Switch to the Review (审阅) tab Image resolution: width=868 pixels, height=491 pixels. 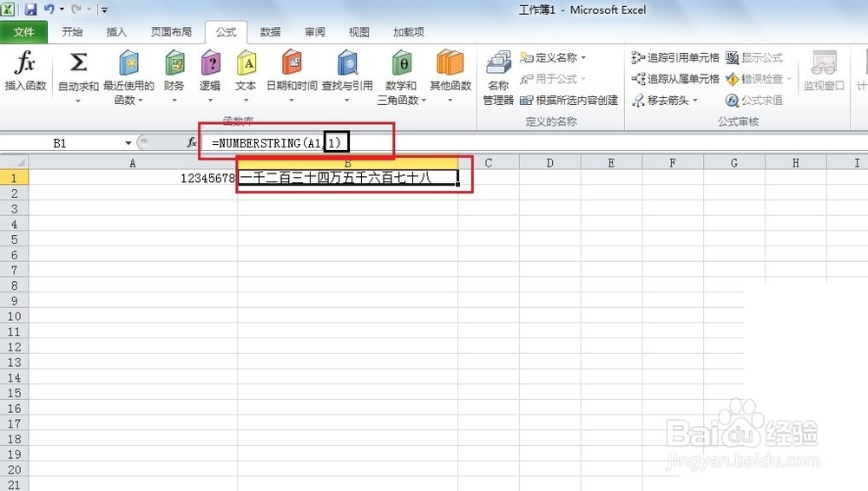[314, 32]
